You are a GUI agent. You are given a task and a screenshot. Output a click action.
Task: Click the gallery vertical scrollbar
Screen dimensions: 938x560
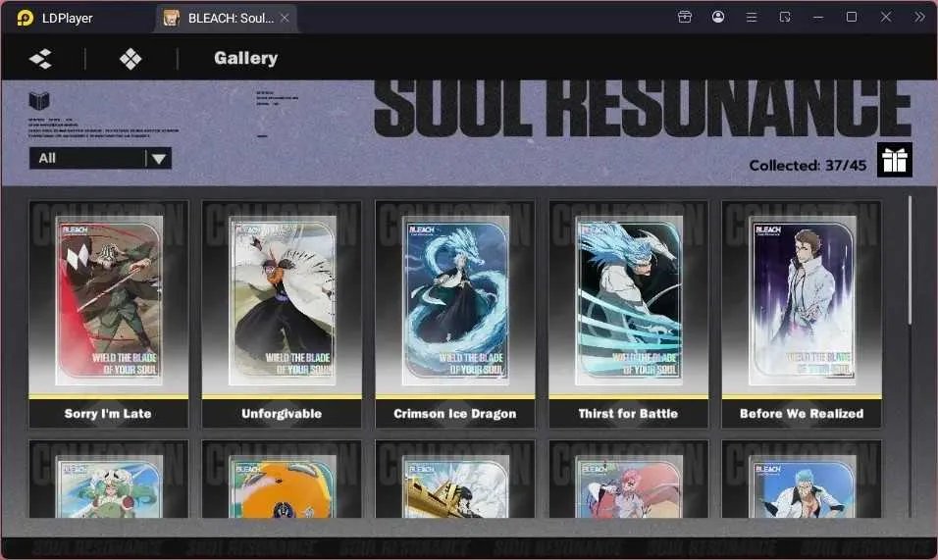tap(910, 260)
